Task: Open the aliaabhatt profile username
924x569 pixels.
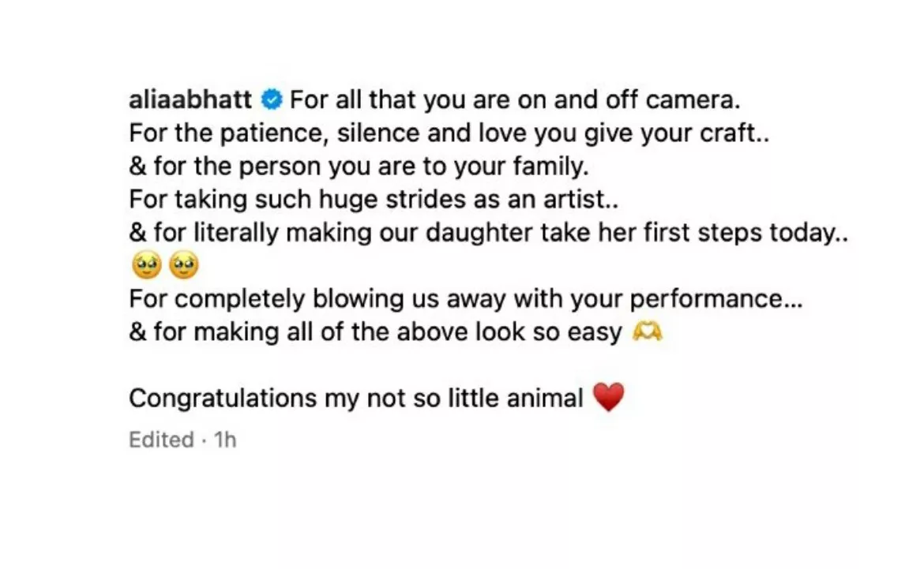Action: (190, 101)
